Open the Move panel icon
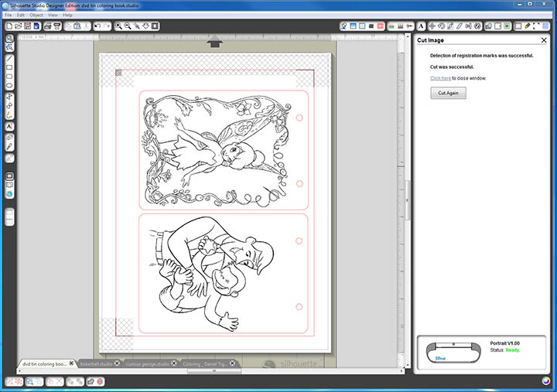Image resolution: width=557 pixels, height=392 pixels. (x=432, y=26)
